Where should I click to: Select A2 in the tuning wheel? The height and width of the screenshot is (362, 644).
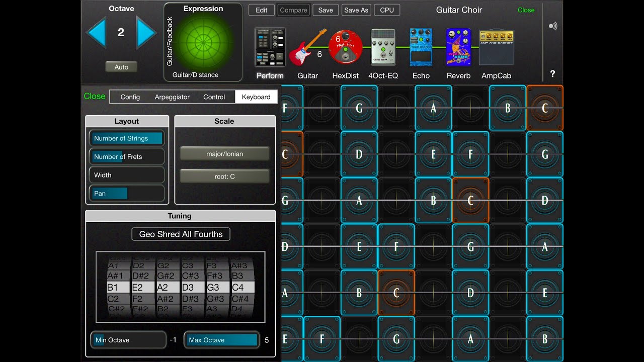pyautogui.click(x=168, y=288)
